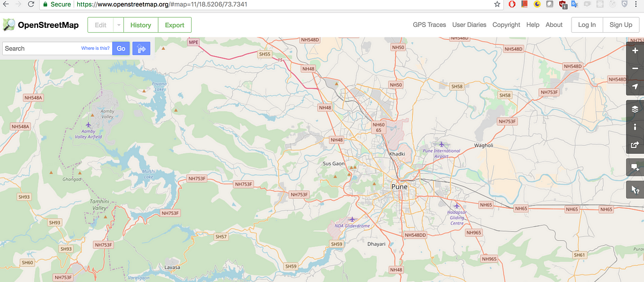
Task: Click the Mulshi Lake label
Action: 148,174
